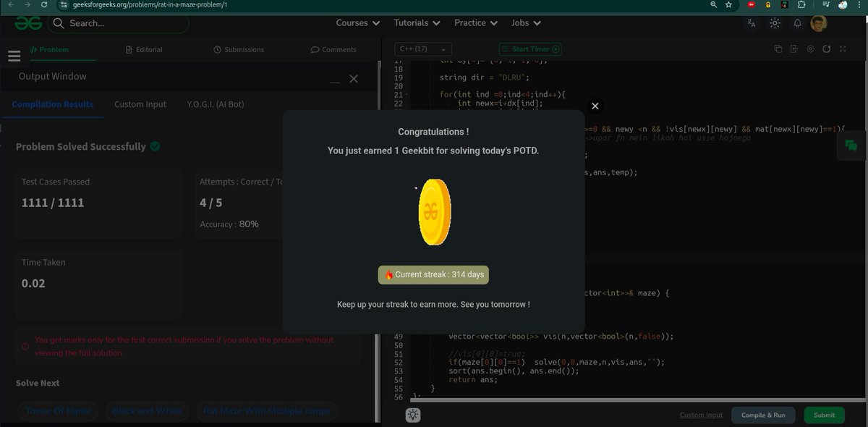Click the 'Solve Next' heading
The height and width of the screenshot is (427, 868).
38,383
